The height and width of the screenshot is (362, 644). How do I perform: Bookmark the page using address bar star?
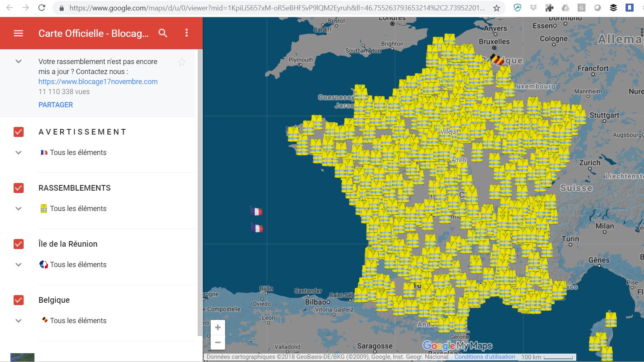click(x=497, y=8)
